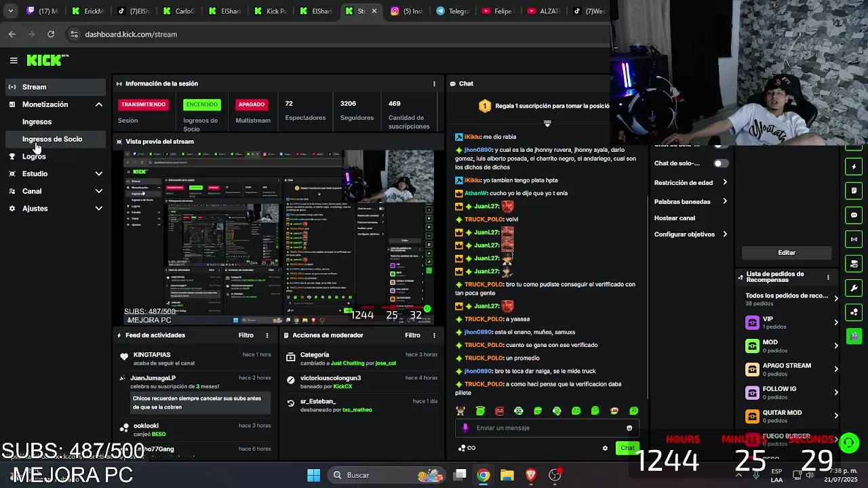
Task: Click the browser address bar URL
Action: click(x=131, y=34)
